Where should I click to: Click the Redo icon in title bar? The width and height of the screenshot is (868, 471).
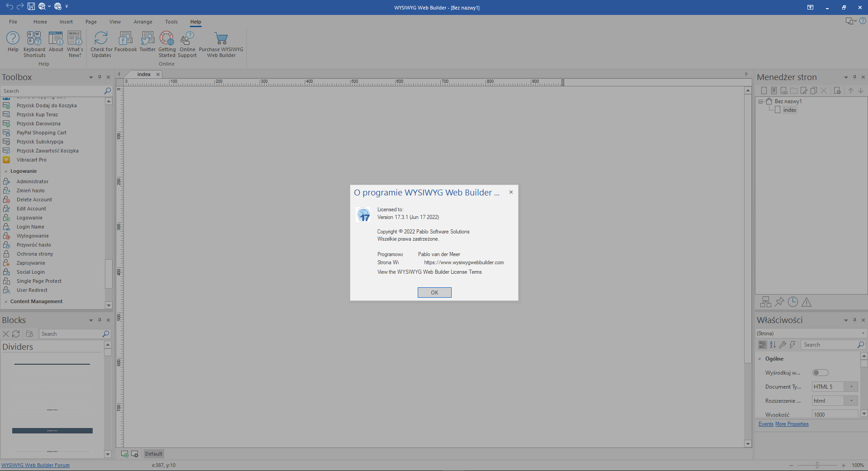coord(20,6)
